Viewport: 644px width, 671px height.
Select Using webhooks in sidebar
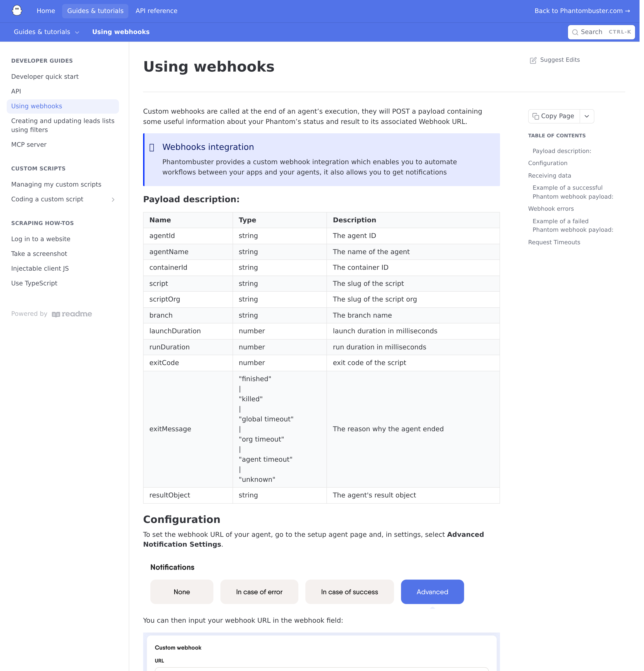(63, 106)
